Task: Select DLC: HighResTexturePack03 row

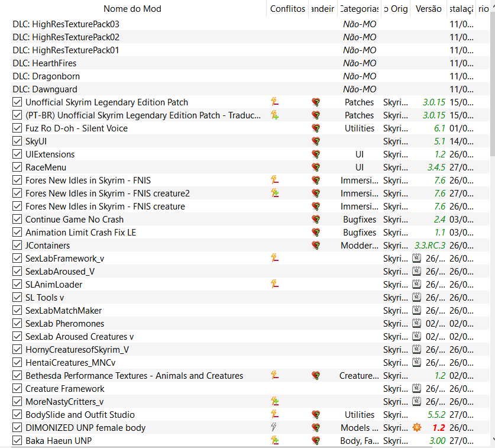Action: (250, 24)
